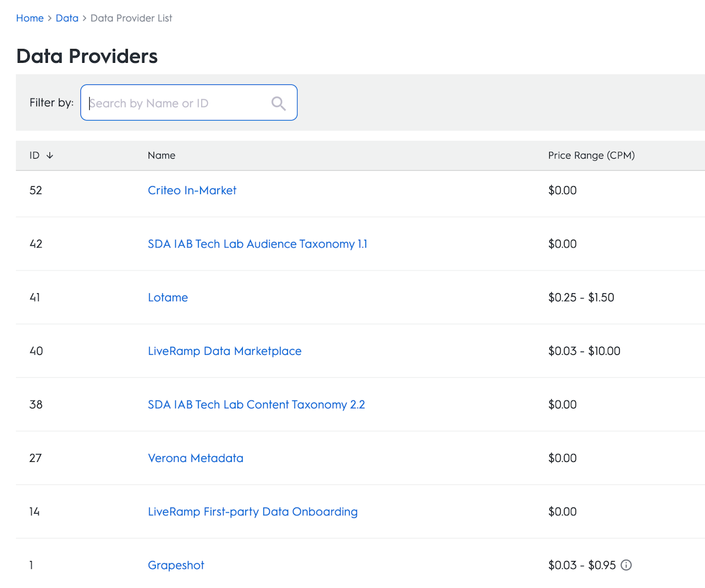This screenshot has height=588, width=705.
Task: Open Criteo In-Market provider
Action: 192,190
